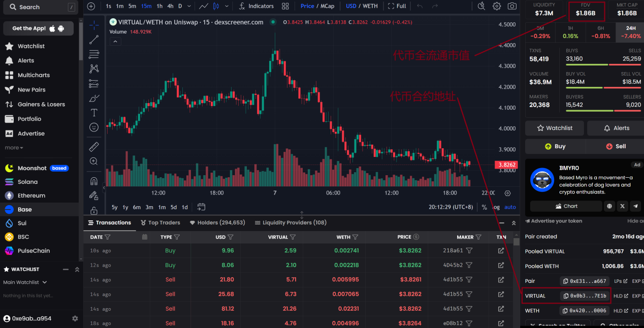644x328 pixels.
Task: Click the undo arrow in chart toolbar
Action: [x=420, y=6]
